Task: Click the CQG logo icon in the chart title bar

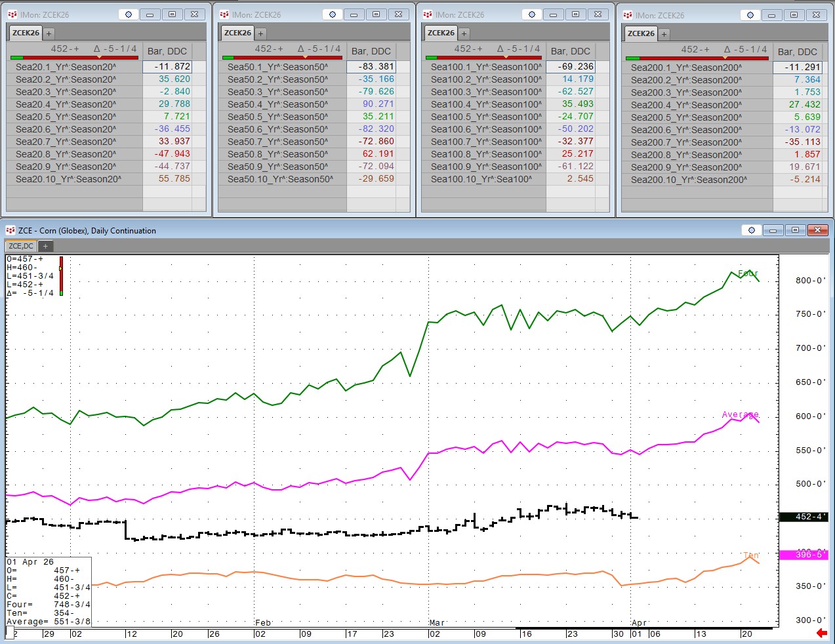Action: tap(10, 230)
